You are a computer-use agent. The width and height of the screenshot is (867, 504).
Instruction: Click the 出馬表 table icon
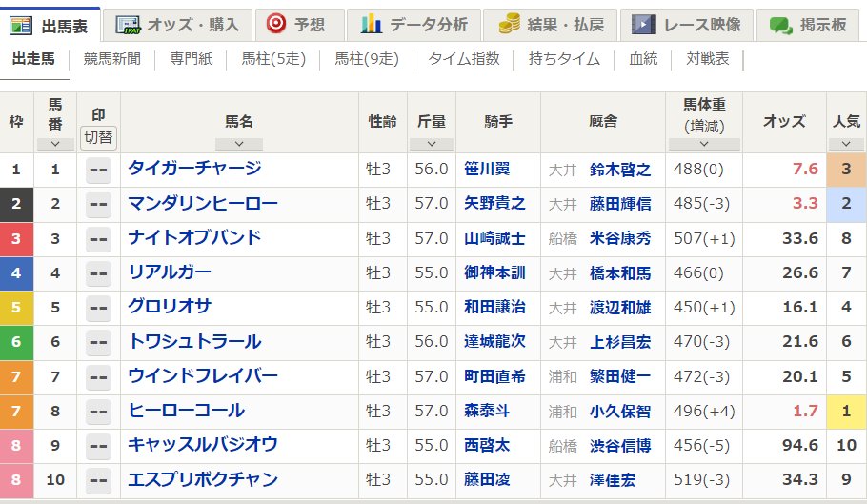[x=20, y=26]
